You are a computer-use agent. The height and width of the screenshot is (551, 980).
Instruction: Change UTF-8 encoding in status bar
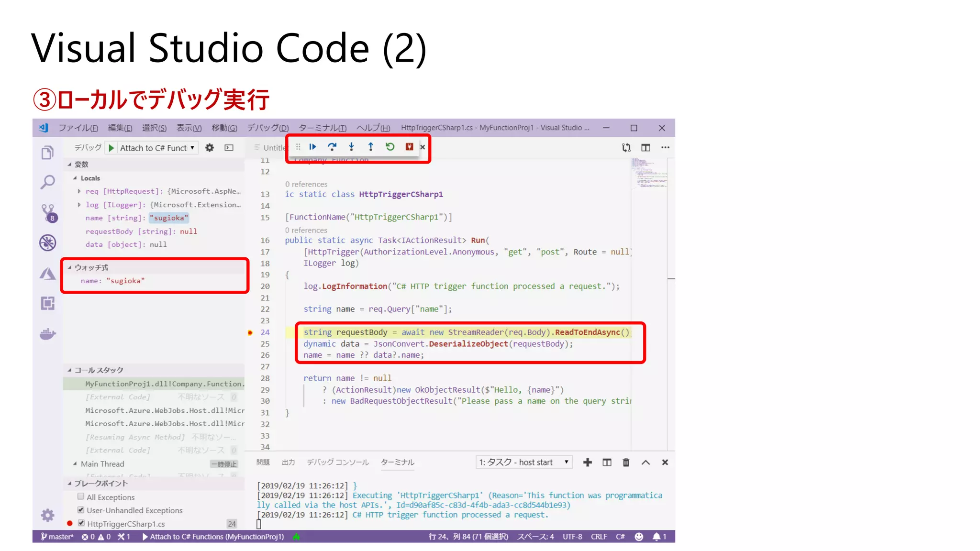[x=572, y=537]
